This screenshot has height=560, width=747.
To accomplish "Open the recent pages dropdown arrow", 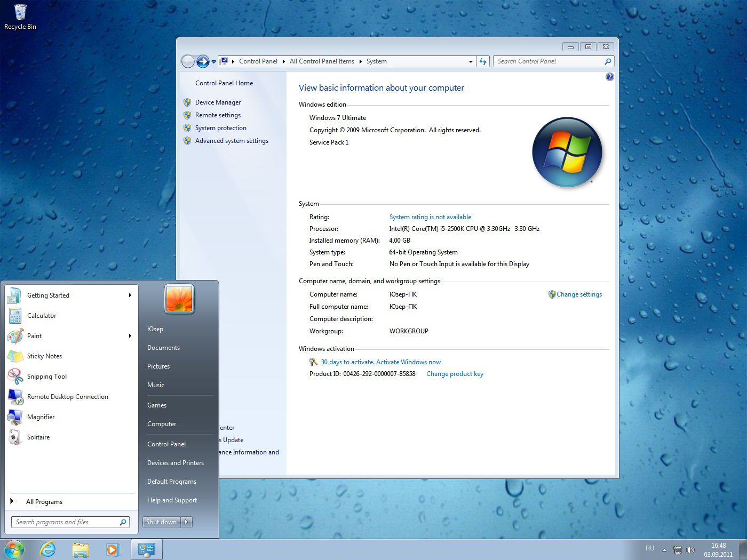I will (x=213, y=62).
